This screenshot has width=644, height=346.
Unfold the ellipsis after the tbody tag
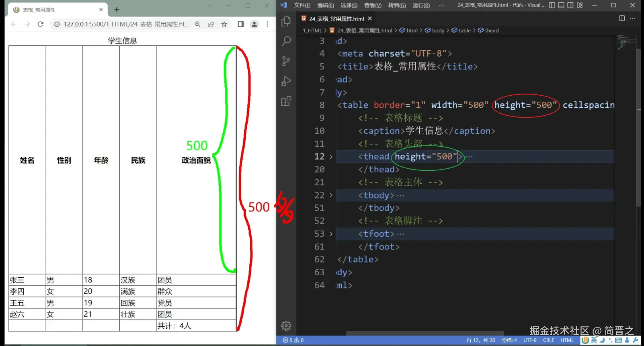coord(401,196)
